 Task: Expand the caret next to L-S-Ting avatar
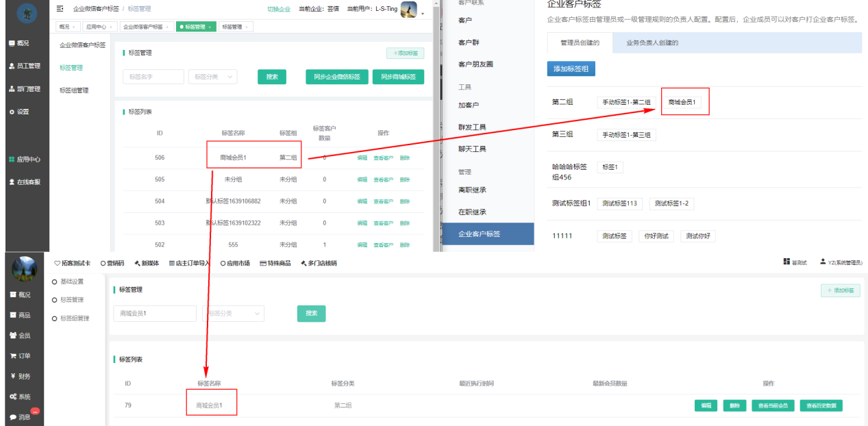pos(423,14)
